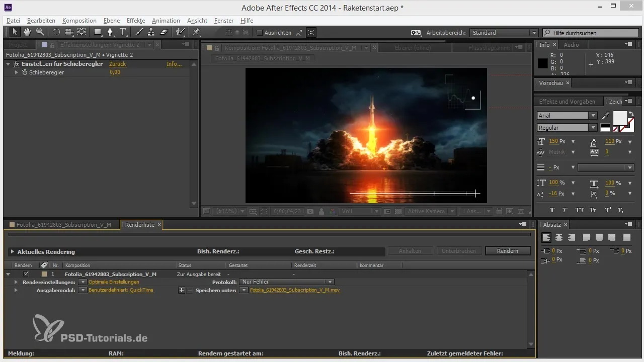
Task: Click the Rendern button
Action: pyautogui.click(x=508, y=251)
